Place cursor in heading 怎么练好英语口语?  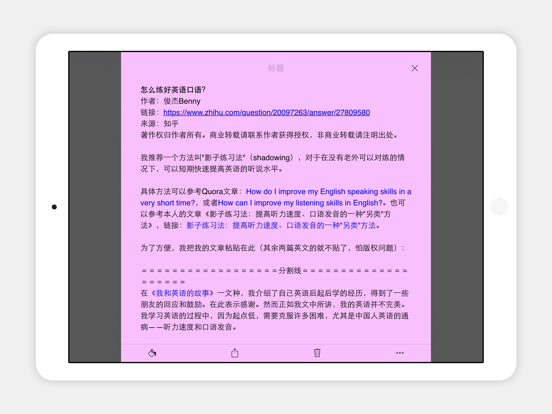pos(173,89)
